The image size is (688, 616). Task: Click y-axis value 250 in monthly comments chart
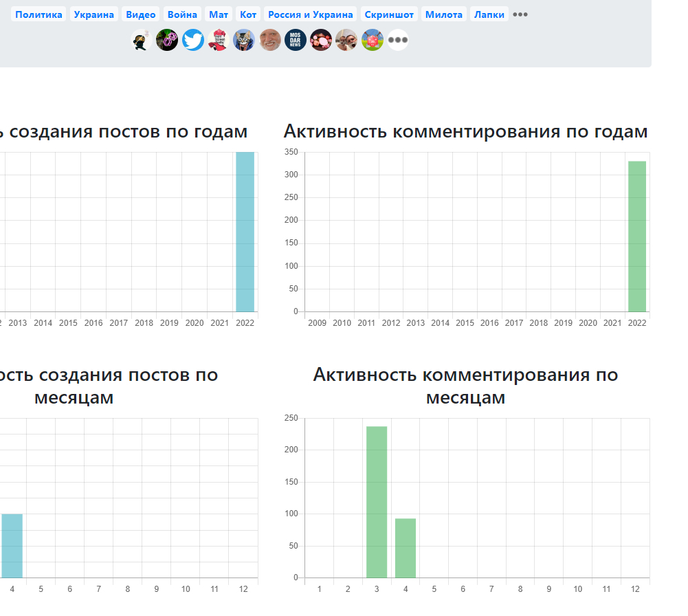point(291,418)
